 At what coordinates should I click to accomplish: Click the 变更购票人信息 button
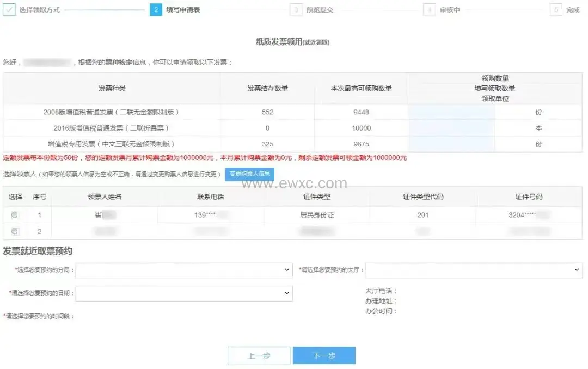249,174
